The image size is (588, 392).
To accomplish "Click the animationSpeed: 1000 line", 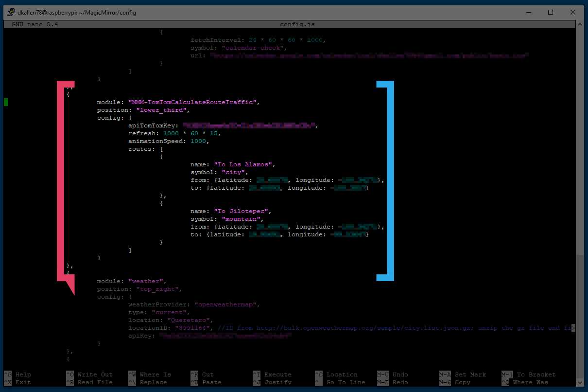I will 169,141.
